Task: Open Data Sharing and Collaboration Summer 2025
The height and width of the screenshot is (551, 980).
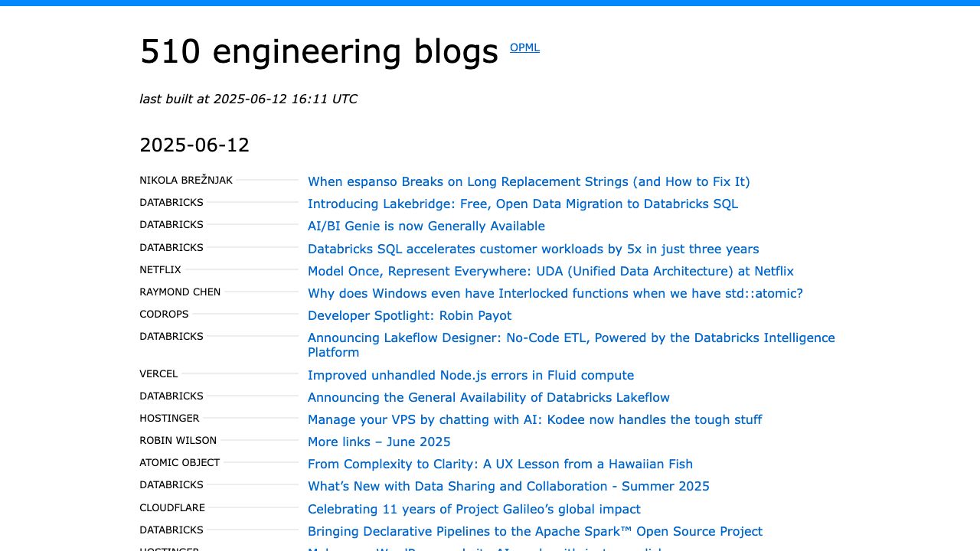Action: pos(508,487)
